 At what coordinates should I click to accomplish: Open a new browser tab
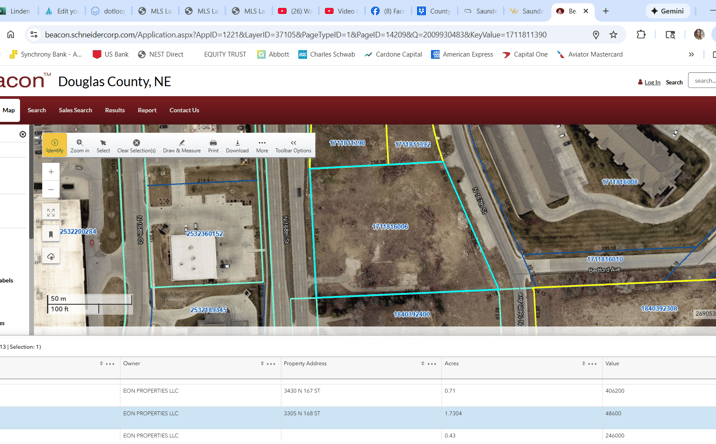[x=605, y=11]
